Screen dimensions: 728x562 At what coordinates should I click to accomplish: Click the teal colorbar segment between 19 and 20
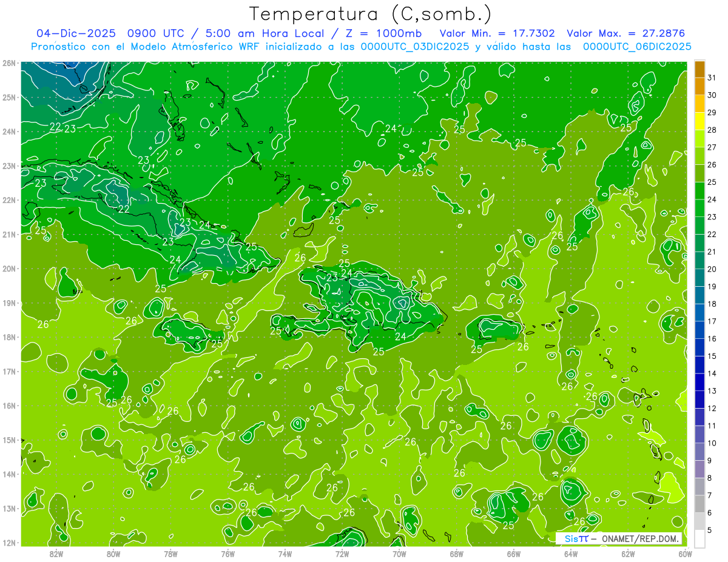[x=699, y=278]
